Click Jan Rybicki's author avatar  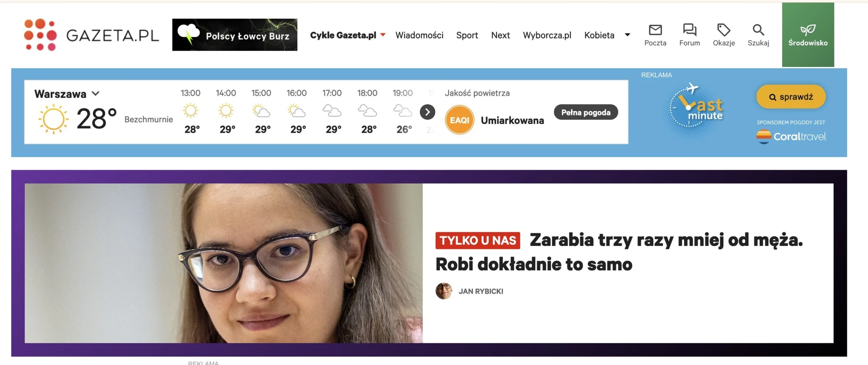pyautogui.click(x=444, y=291)
